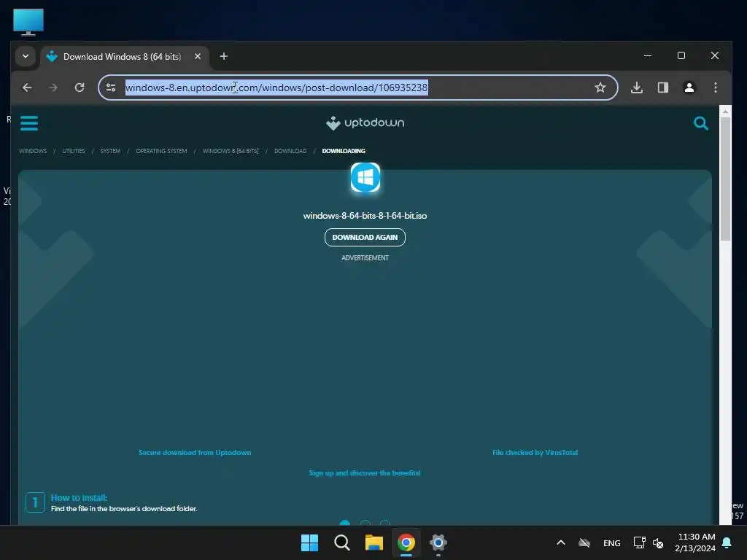Click the ADVERTISEMENT label
The height and width of the screenshot is (560, 747).
coord(365,257)
